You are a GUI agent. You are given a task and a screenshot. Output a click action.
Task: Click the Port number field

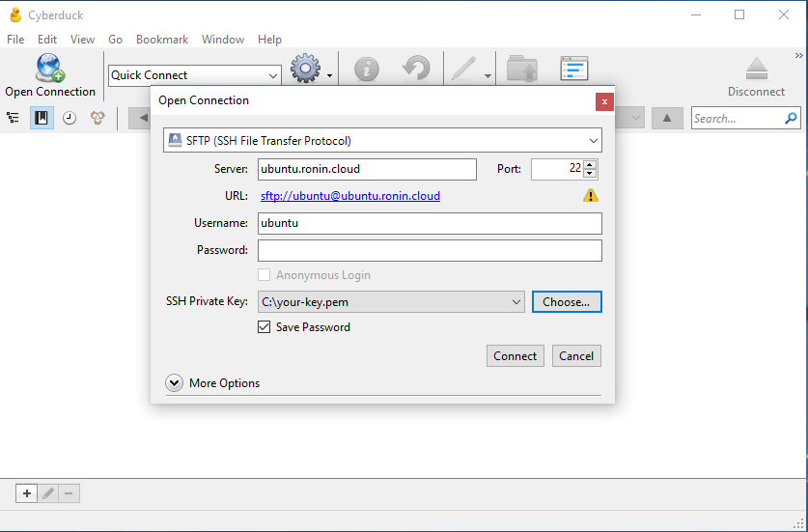[x=557, y=169]
